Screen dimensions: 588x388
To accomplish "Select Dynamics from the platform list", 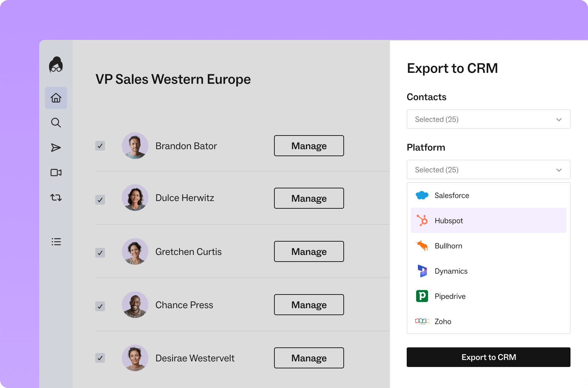I will (x=451, y=271).
